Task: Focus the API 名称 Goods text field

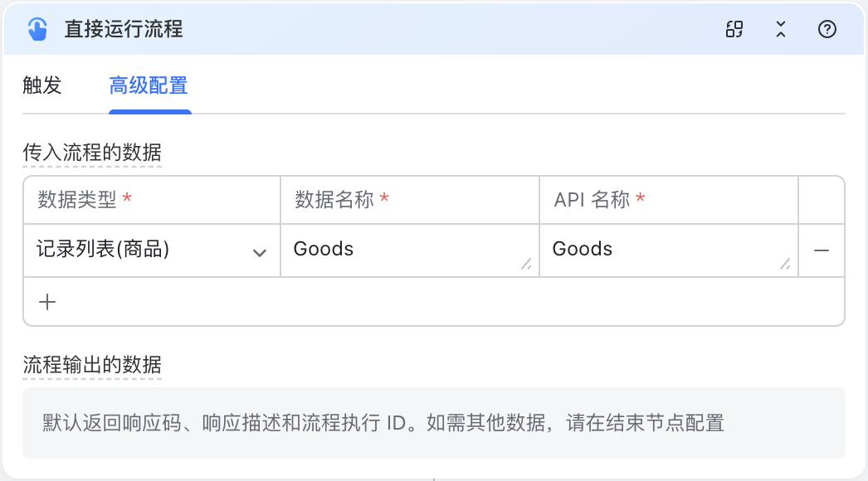Action: [669, 250]
